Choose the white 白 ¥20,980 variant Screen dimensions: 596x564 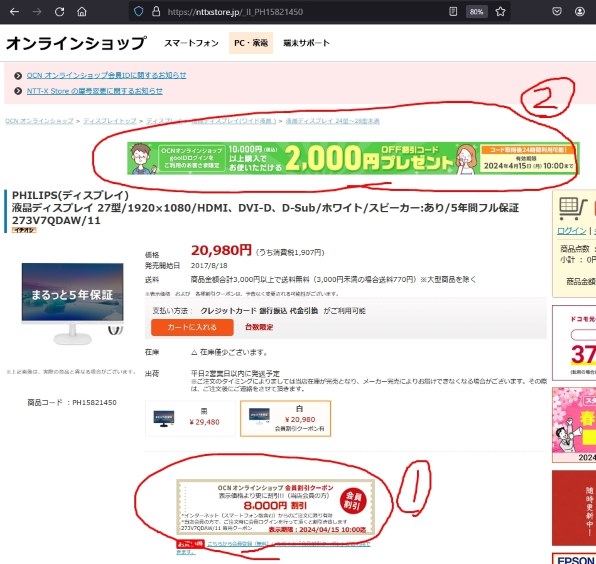(x=285, y=418)
